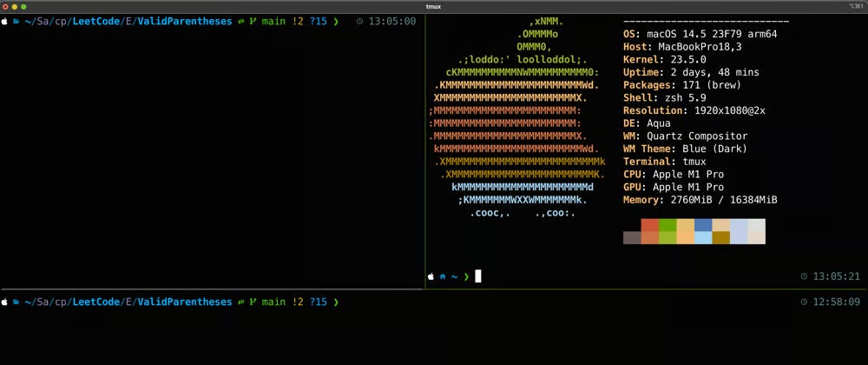Select the lime green neofetch color block
The width and height of the screenshot is (868, 365).
[x=667, y=237]
